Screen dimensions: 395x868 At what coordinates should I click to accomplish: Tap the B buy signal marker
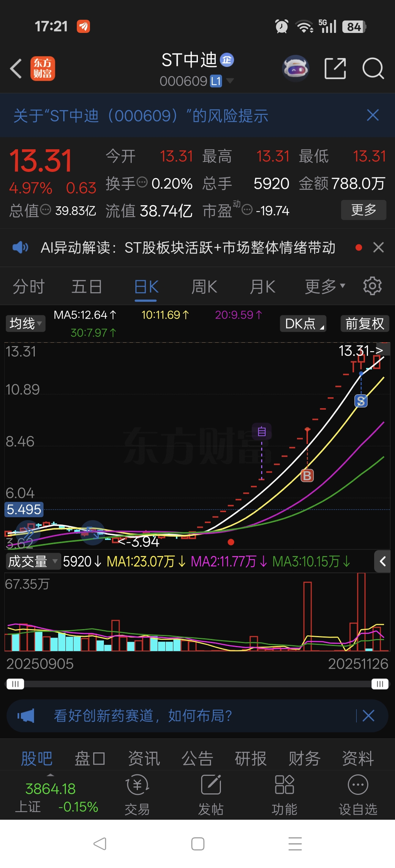point(307,476)
